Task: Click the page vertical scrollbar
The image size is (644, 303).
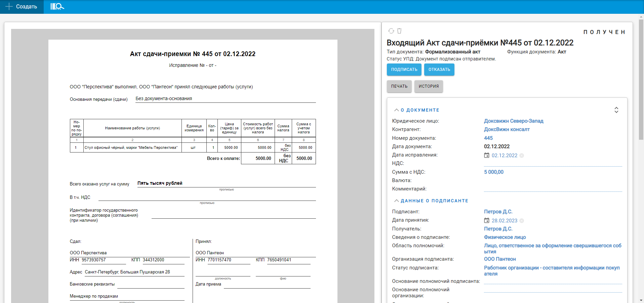Action: (x=641, y=79)
